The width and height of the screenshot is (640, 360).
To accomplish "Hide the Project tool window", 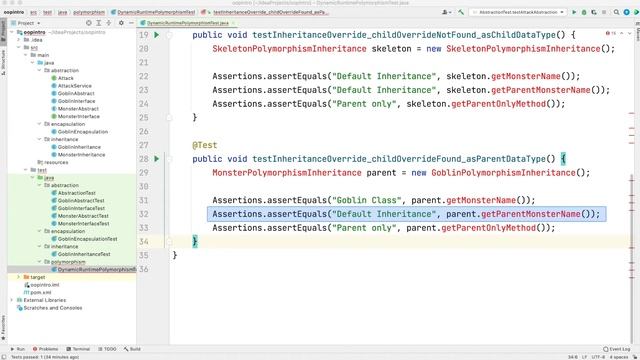I will [x=131, y=23].
